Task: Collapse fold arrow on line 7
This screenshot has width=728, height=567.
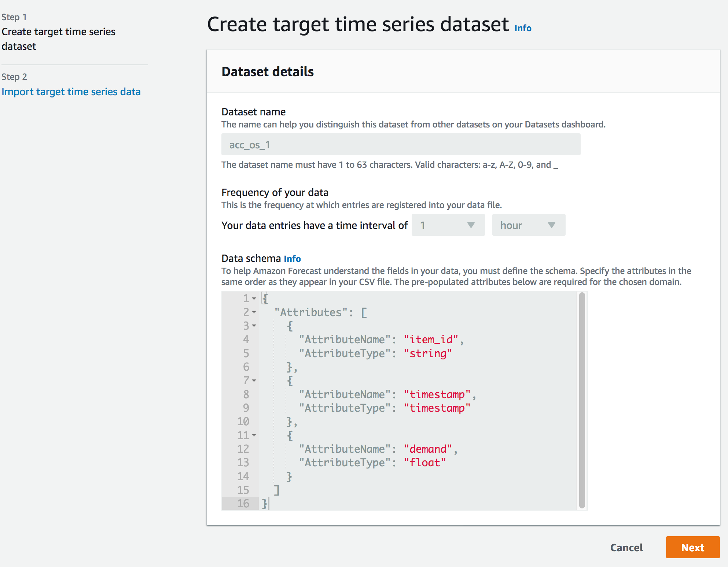Action: point(254,381)
